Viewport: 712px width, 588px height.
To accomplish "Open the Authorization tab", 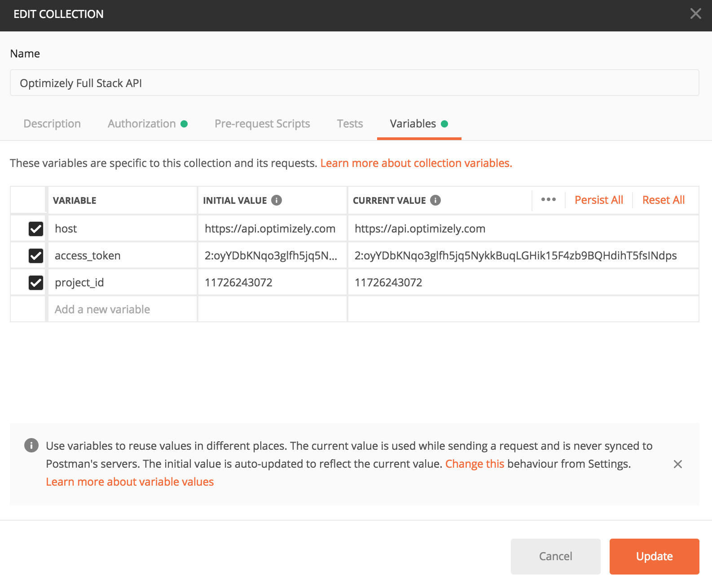I will pyautogui.click(x=147, y=124).
